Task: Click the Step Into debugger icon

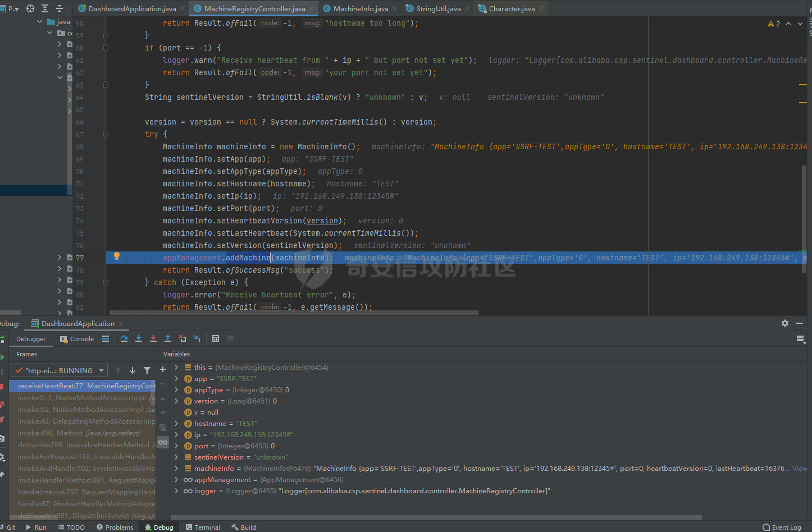Action: click(139, 338)
